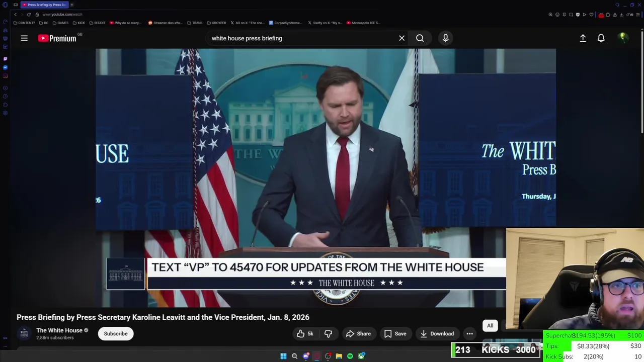Image resolution: width=644 pixels, height=362 pixels.
Task: Open the YouTube create/upload icon
Action: [583, 38]
